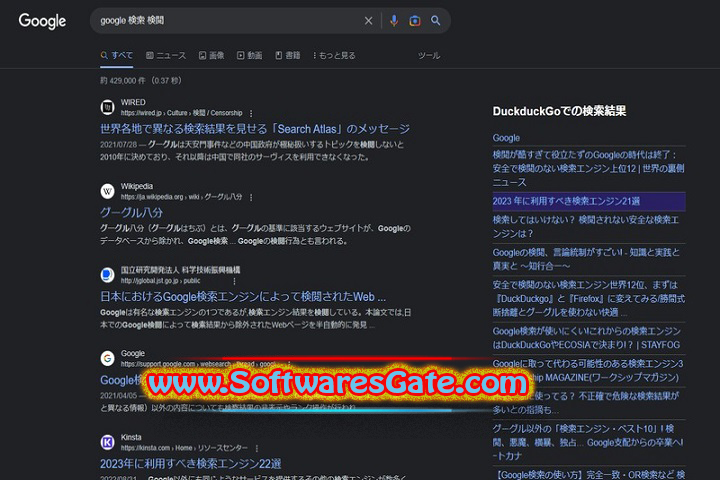Click the WIRED site favicon
This screenshot has height=480, width=720.
107,107
